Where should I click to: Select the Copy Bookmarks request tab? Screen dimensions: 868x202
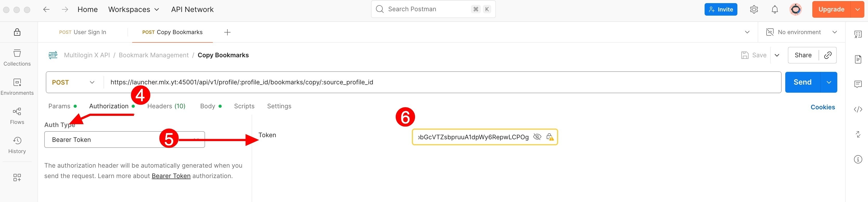pos(172,32)
